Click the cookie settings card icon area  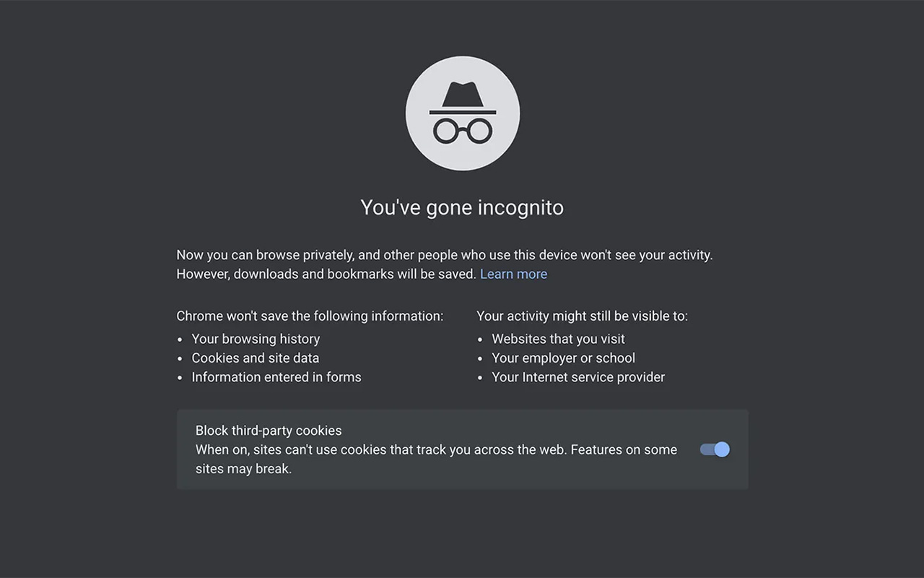[x=462, y=449]
